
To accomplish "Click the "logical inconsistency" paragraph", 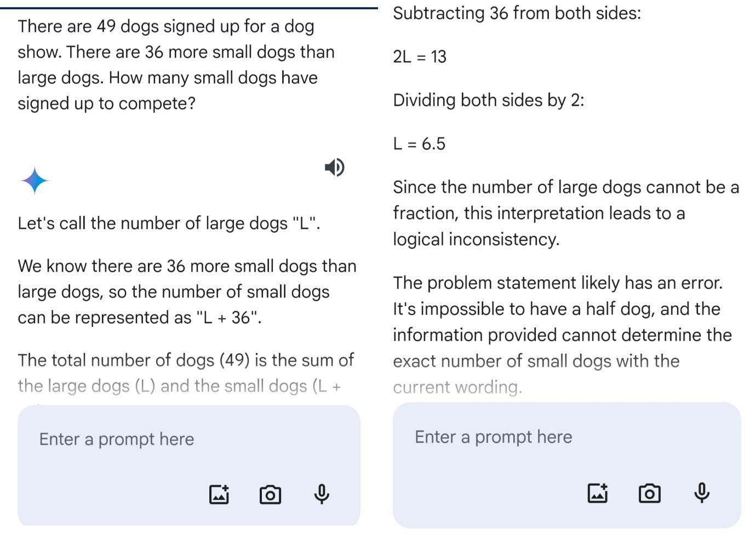I will click(566, 213).
